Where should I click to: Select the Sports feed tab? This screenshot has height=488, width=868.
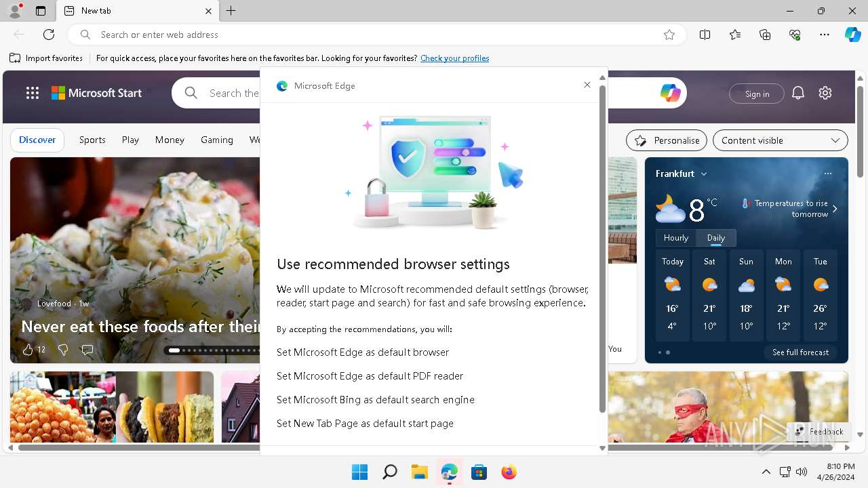(92, 140)
